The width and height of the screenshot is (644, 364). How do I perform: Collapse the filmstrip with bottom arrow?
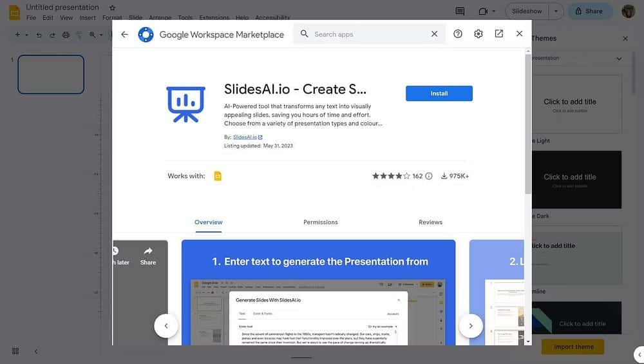(36, 351)
